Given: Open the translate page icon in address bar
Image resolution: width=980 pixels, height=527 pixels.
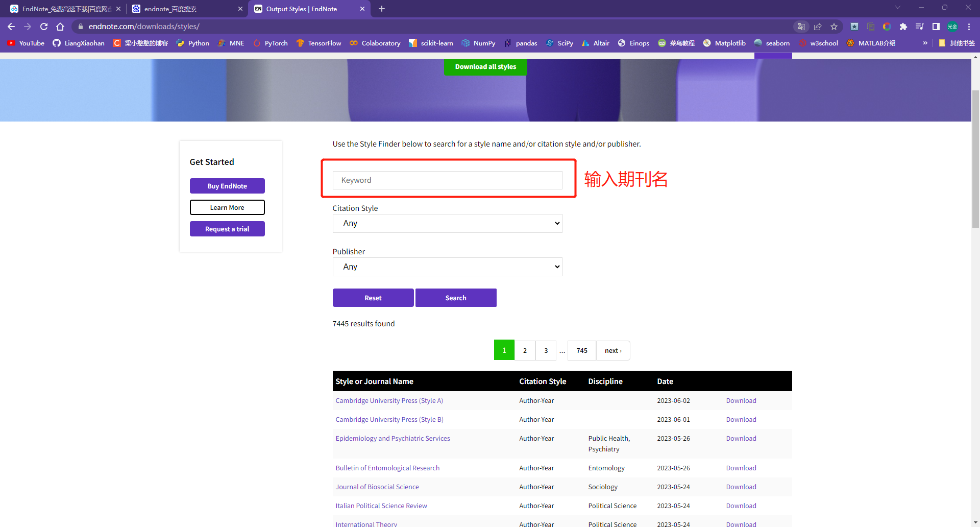Looking at the screenshot, I should point(801,27).
